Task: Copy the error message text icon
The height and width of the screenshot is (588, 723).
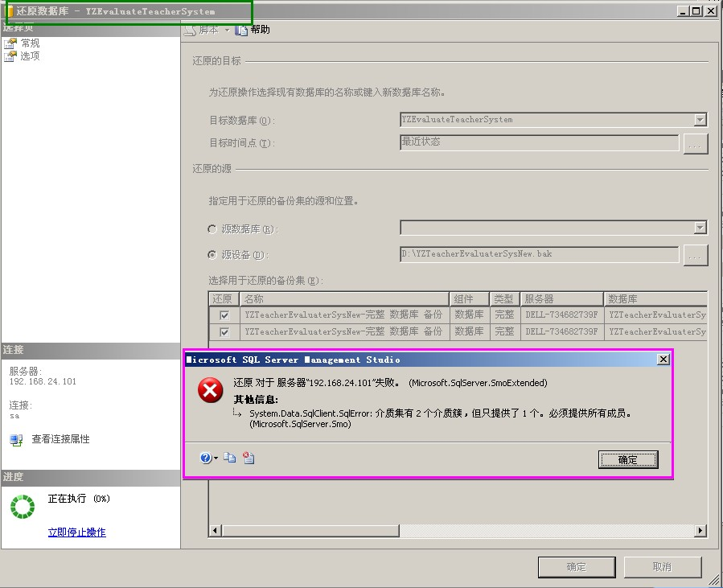Action: (230, 458)
